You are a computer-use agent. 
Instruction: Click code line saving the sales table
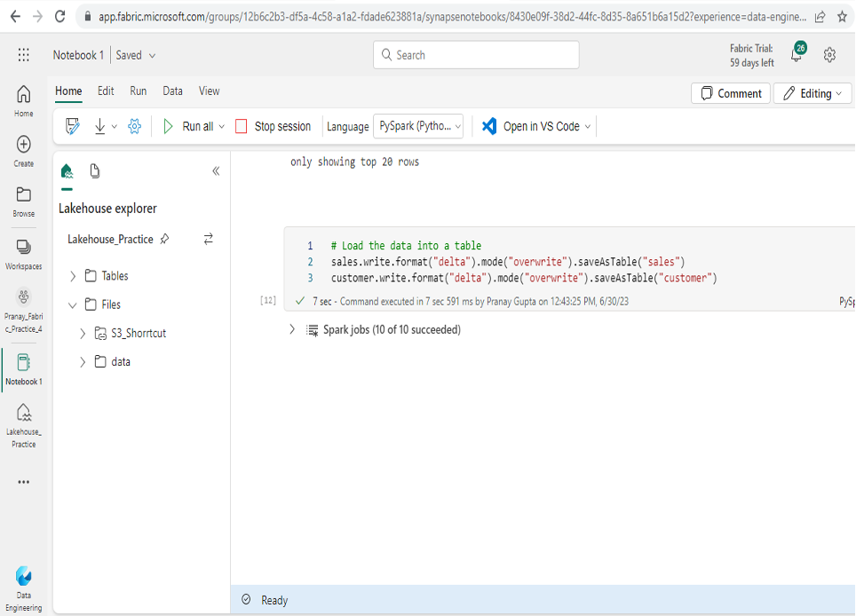point(508,262)
